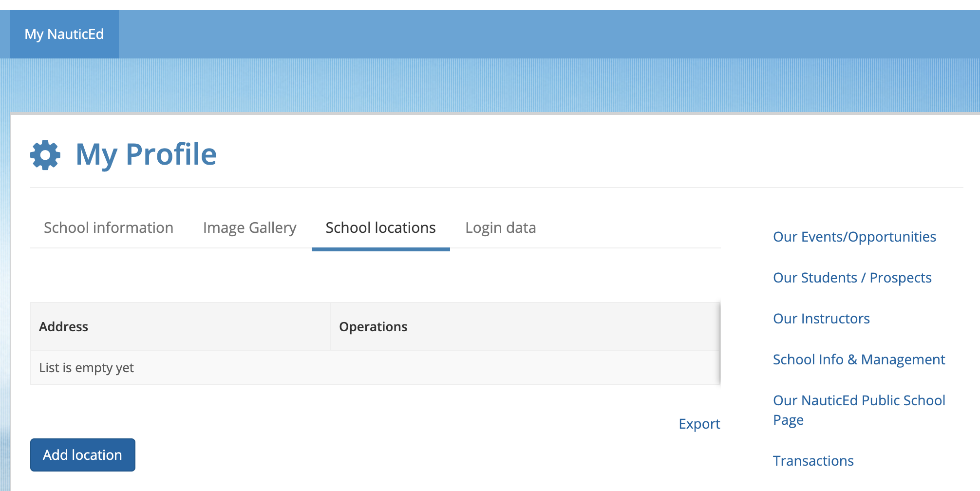Open the Image Gallery tab

pos(250,227)
